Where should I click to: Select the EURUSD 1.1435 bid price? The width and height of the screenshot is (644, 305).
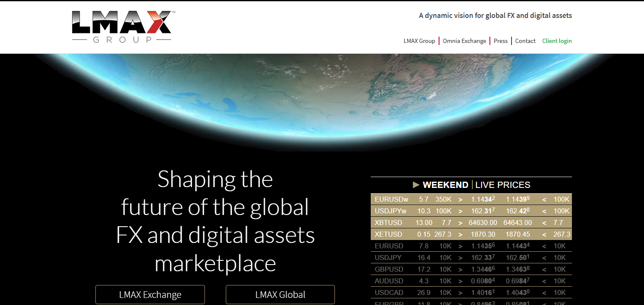click(483, 246)
